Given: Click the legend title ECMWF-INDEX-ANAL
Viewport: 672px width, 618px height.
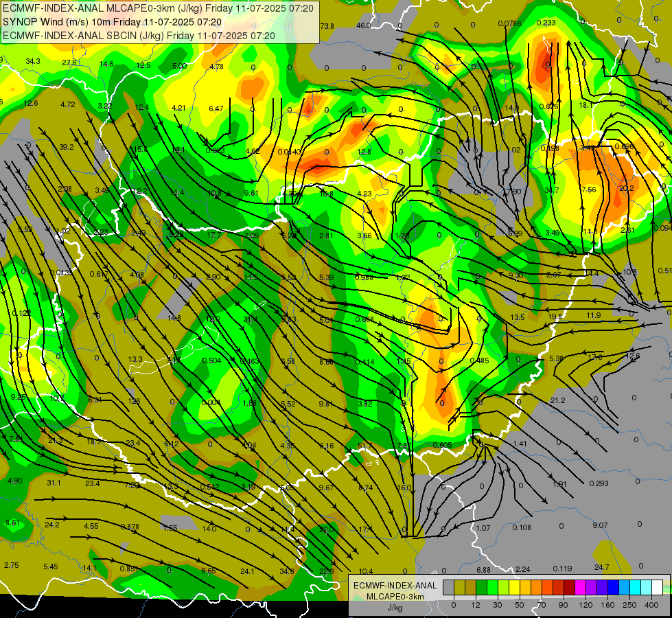Looking at the screenshot, I should (x=395, y=586).
